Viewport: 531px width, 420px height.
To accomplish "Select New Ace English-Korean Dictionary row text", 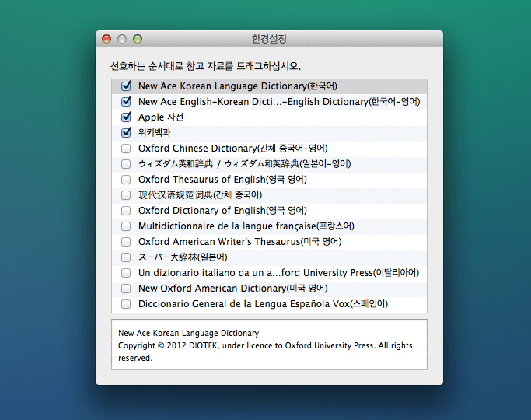I will pyautogui.click(x=279, y=102).
